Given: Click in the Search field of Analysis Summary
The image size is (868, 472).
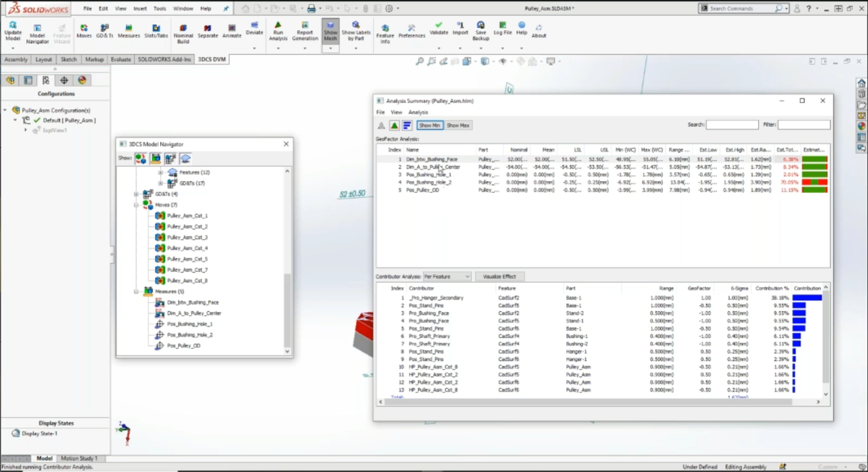Looking at the screenshot, I should [732, 125].
